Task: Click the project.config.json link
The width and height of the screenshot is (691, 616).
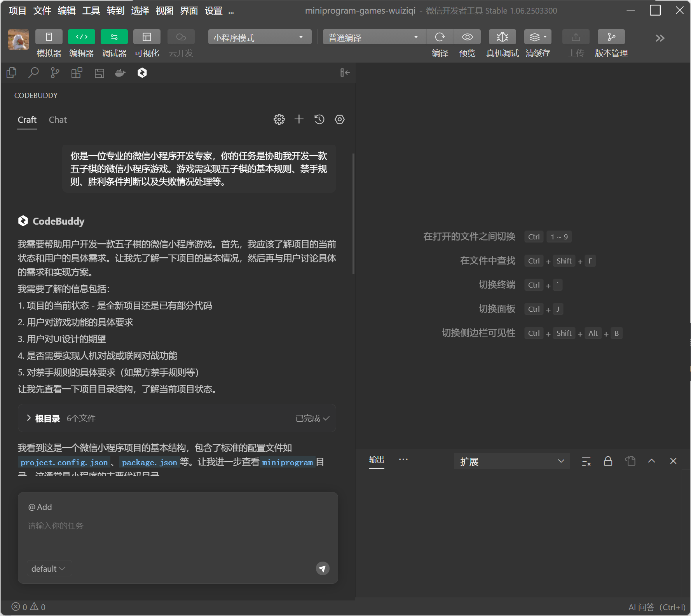Action: 64,462
